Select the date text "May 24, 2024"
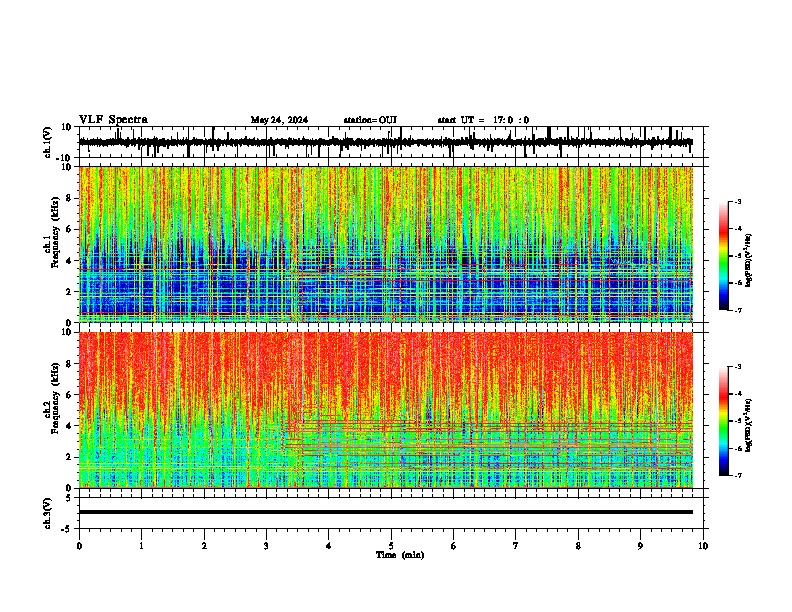The height and width of the screenshot is (612, 792). [x=279, y=120]
